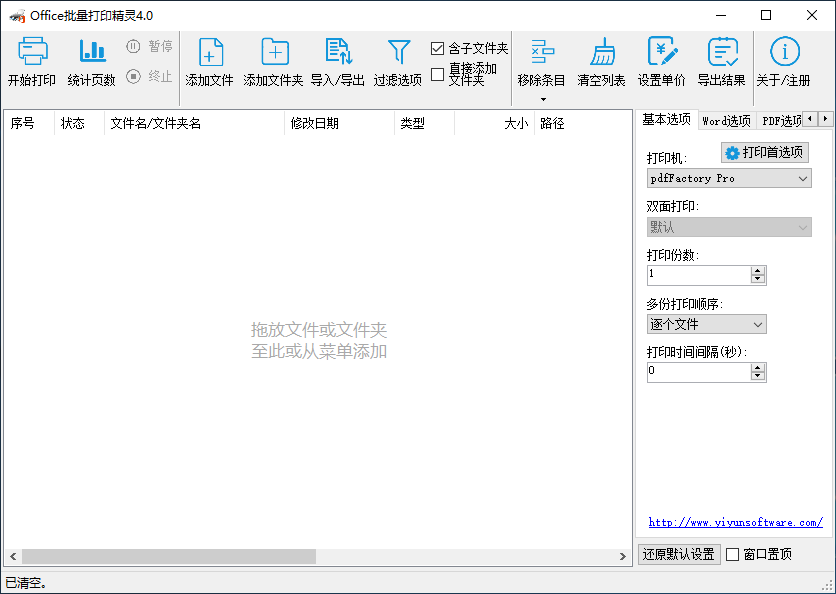Viewport: 836px width, 594px height.
Task: Enable Directly Add Folder (直接添加文件夹) checkbox
Action: tap(437, 75)
